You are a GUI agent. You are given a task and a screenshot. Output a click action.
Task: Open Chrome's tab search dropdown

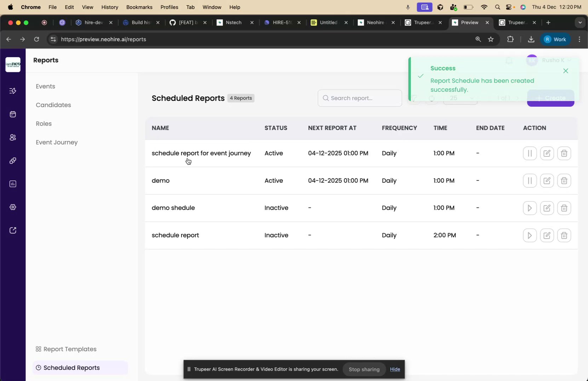tap(580, 22)
